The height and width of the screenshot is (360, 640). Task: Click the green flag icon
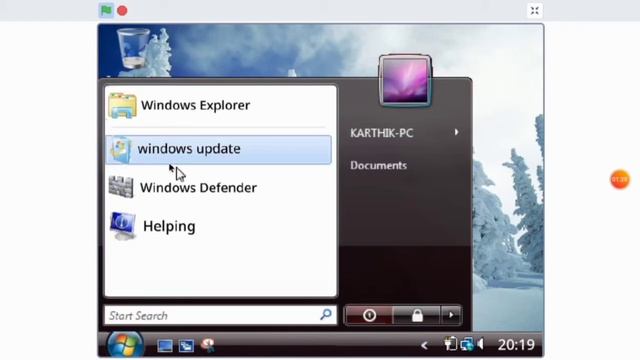click(x=106, y=10)
